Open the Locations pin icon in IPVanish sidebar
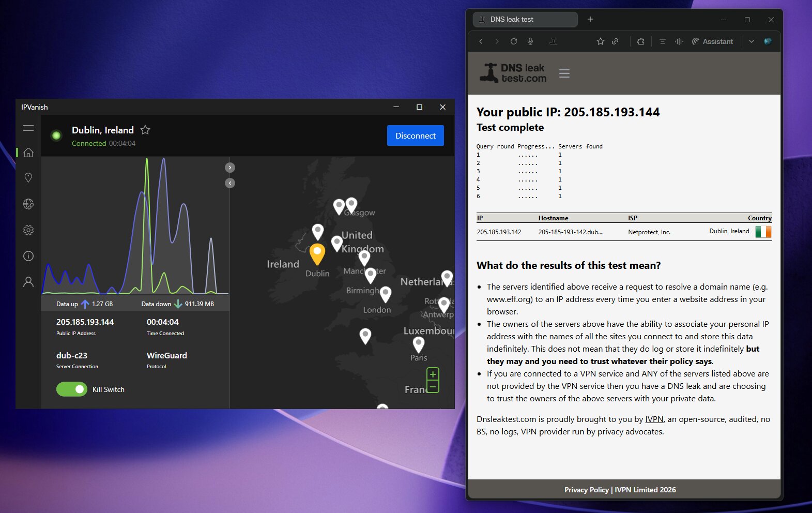The width and height of the screenshot is (812, 513). pos(28,178)
